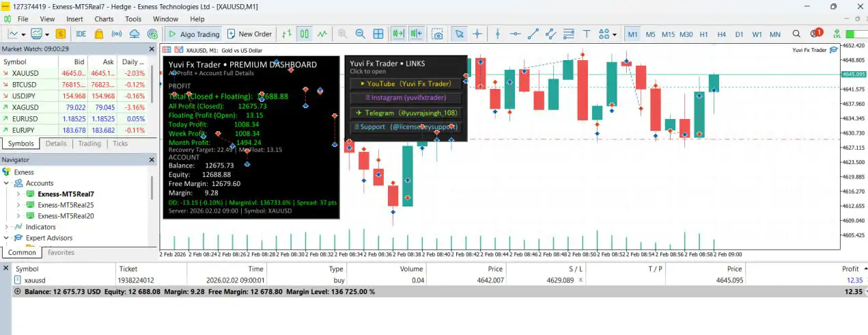The height and width of the screenshot is (335, 868).
Task: Open the MetaEditor IDE icon
Action: (x=81, y=34)
